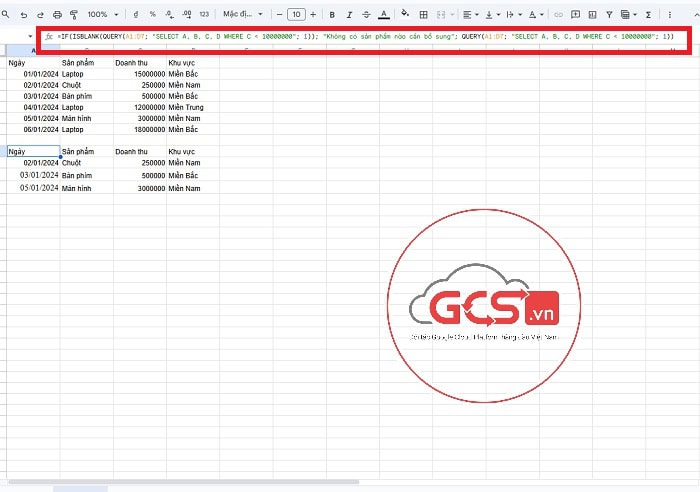Increase font size with plus button

(x=313, y=15)
